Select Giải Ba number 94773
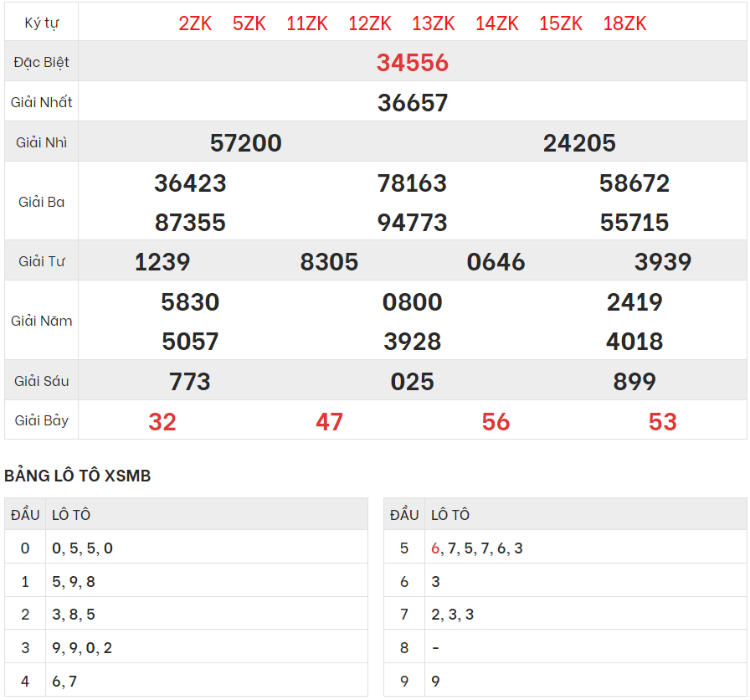Screen dimensions: 750x700 [x=413, y=223]
